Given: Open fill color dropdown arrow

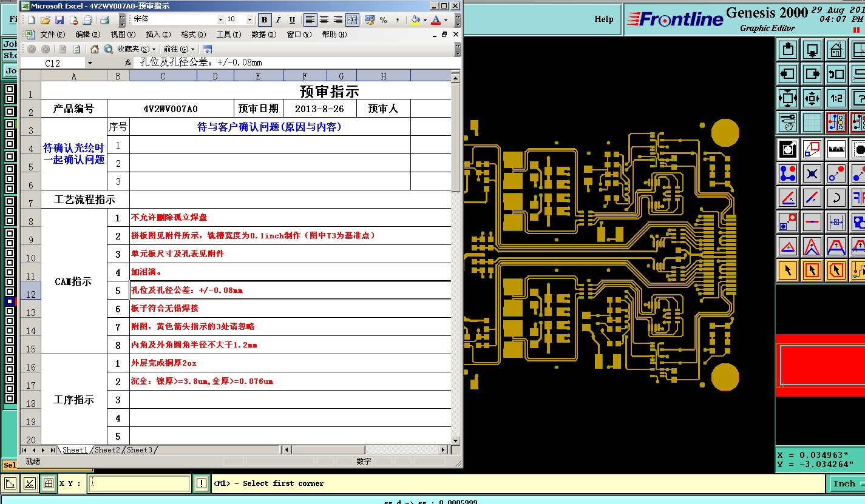Looking at the screenshot, I should click(425, 20).
